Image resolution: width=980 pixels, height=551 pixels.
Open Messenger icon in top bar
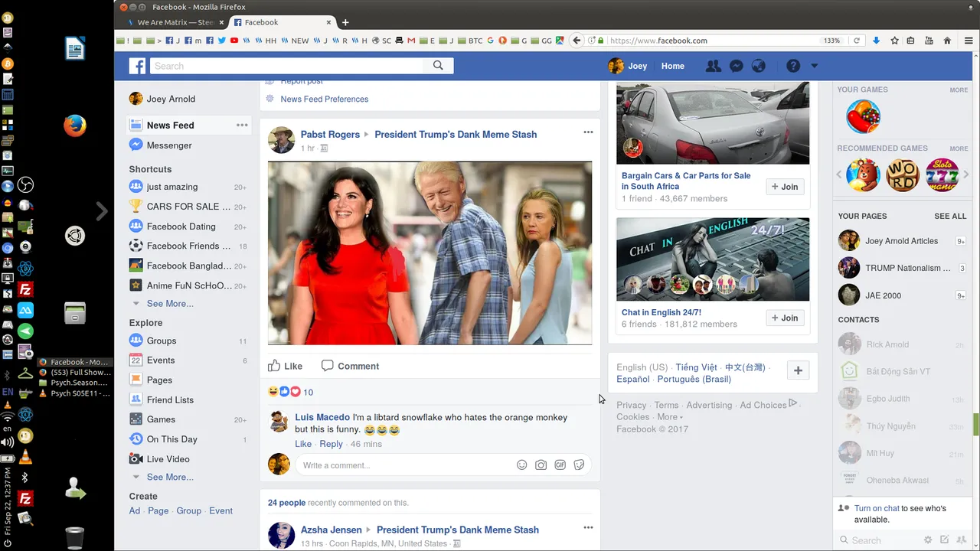point(736,66)
